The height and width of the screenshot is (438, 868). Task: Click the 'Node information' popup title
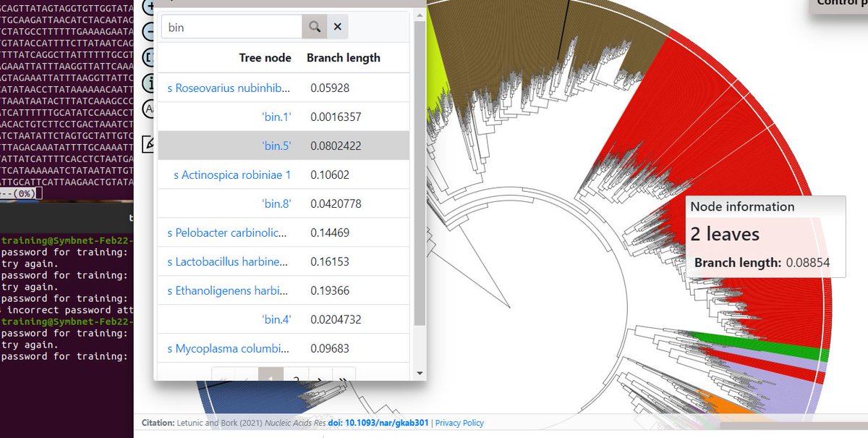[742, 206]
